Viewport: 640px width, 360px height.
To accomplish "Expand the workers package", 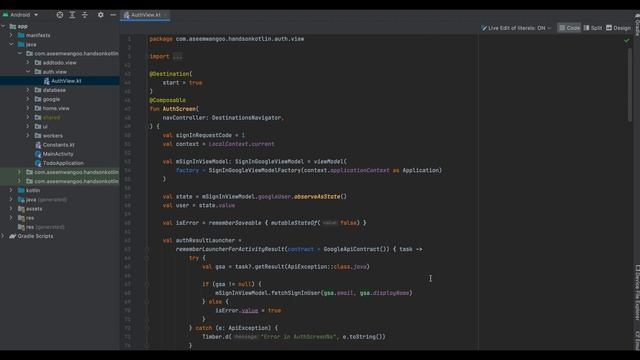I will click(x=28, y=136).
